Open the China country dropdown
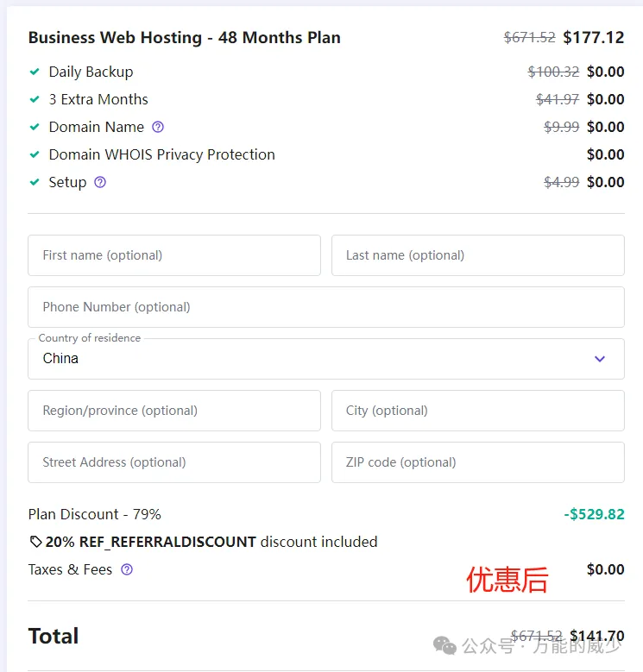Viewport: 643px width, 672px height. (x=311, y=359)
